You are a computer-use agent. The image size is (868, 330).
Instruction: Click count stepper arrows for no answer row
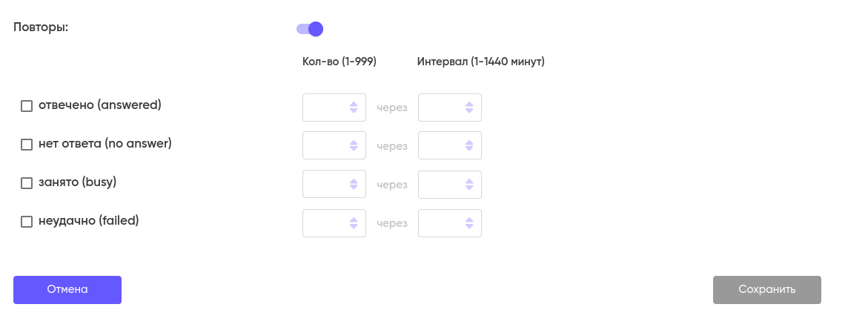[x=354, y=145]
